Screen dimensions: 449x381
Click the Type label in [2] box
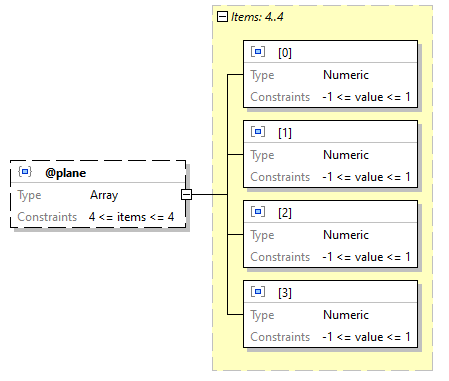[262, 236]
